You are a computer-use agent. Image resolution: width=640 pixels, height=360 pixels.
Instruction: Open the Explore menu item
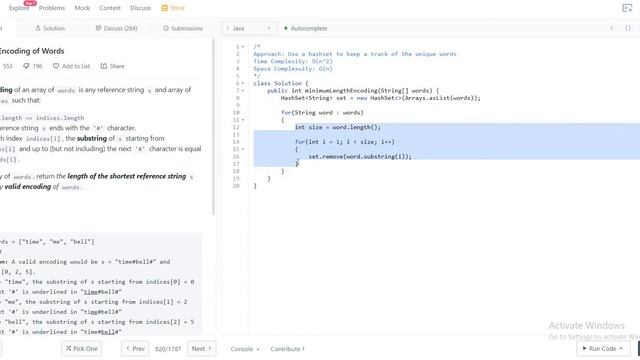19,8
